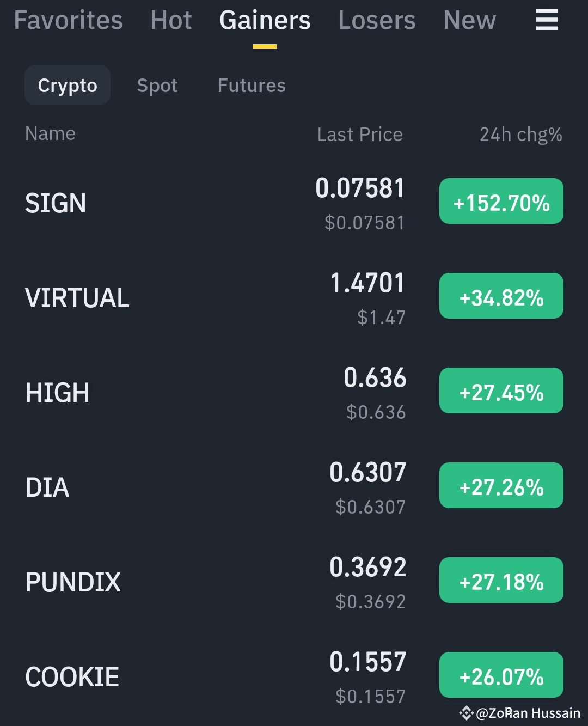The image size is (588, 726).
Task: Select the Gainers tab
Action: coord(265,20)
